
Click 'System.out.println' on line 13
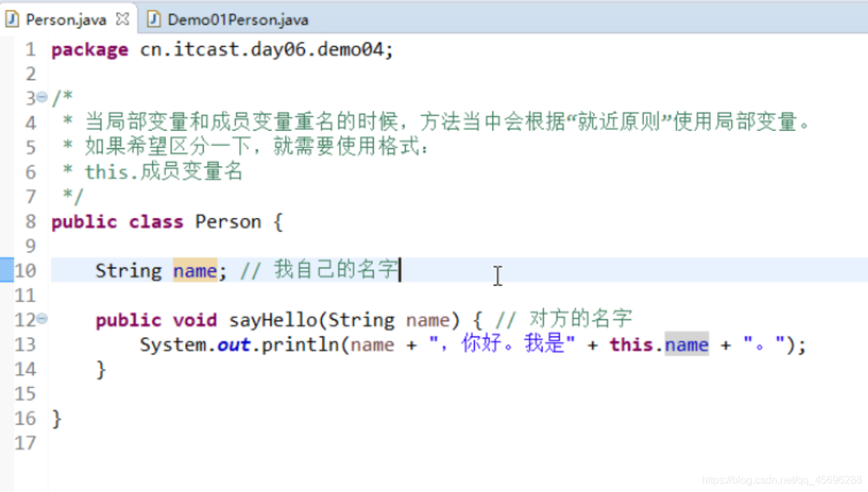pos(240,345)
